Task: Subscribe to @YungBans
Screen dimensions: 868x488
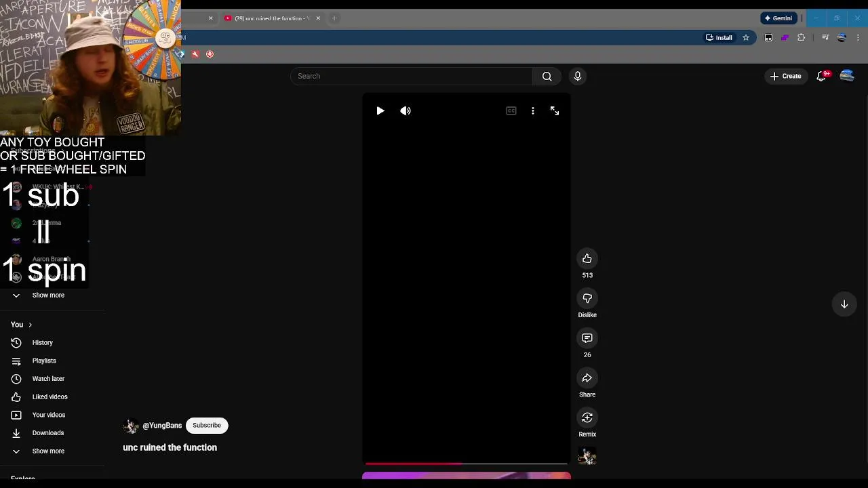Action: point(207,426)
